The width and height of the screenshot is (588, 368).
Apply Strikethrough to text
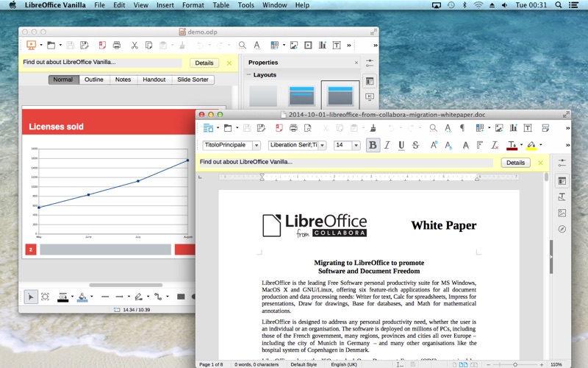click(415, 145)
